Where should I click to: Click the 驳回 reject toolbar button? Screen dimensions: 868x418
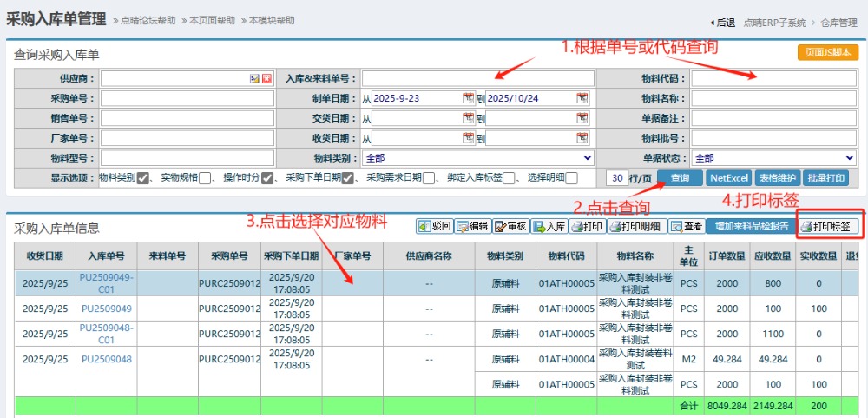(x=434, y=226)
